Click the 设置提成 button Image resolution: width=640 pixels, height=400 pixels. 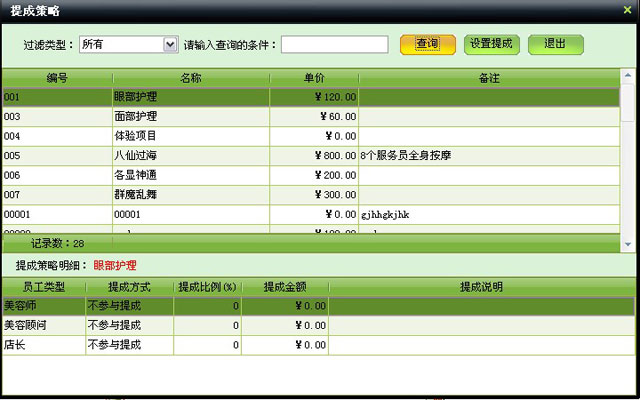[x=491, y=44]
